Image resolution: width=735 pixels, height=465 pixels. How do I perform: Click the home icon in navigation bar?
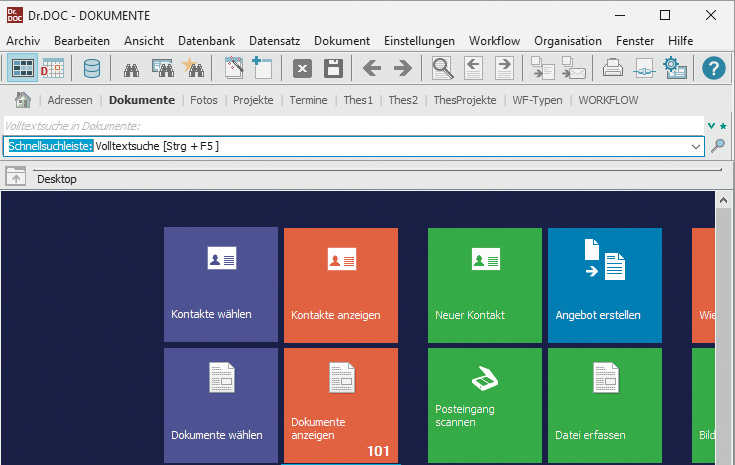(23, 100)
